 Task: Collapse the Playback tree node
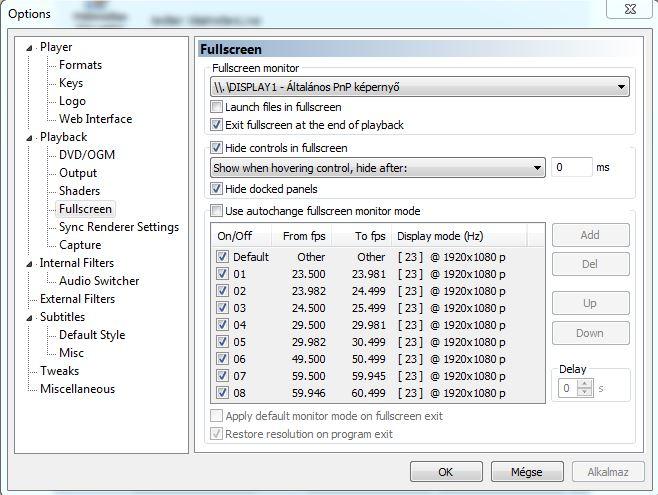tap(29, 138)
